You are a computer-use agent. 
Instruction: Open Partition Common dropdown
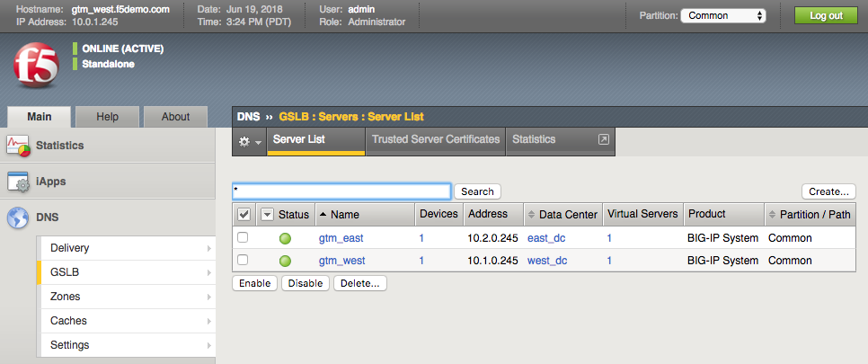pos(723,15)
